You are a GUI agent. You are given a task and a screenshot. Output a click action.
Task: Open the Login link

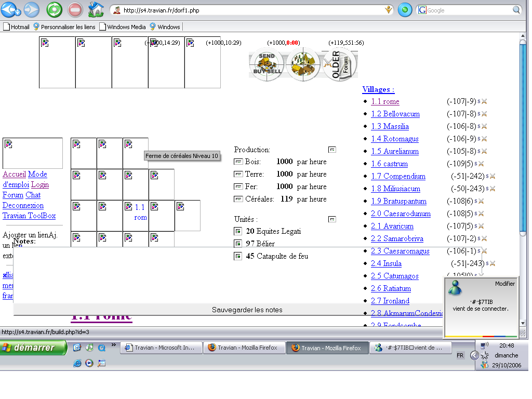click(x=40, y=184)
